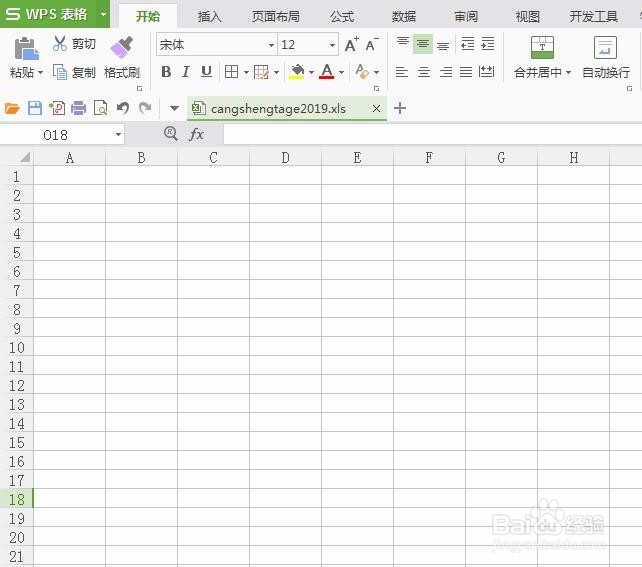The height and width of the screenshot is (567, 642).
Task: Switch to 视图 (View) tab
Action: (x=527, y=16)
